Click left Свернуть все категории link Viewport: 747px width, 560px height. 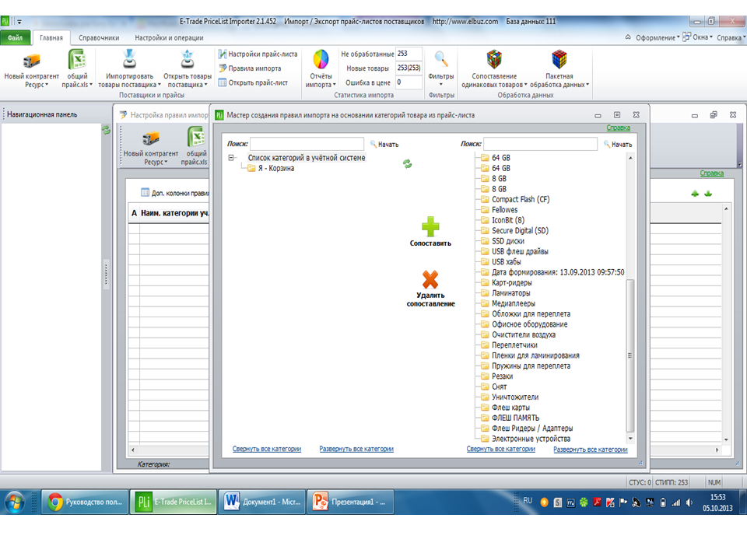click(267, 449)
